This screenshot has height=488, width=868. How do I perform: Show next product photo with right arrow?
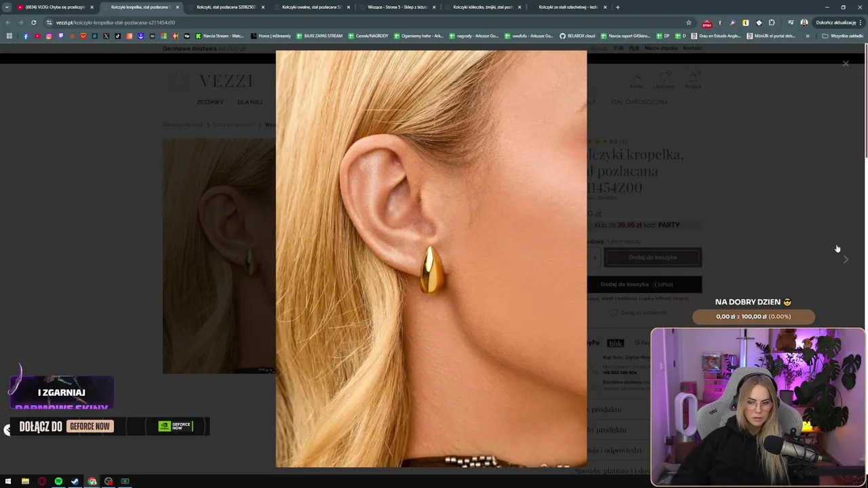click(x=846, y=259)
